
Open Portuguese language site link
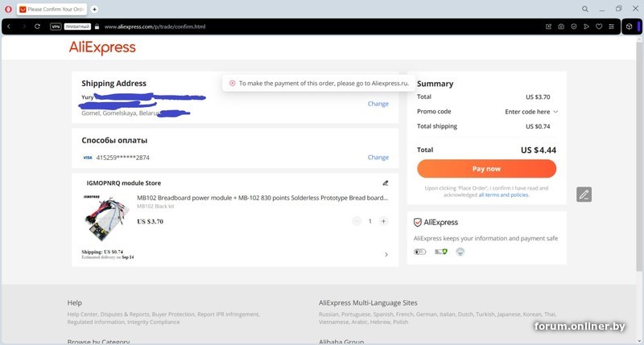356,314
